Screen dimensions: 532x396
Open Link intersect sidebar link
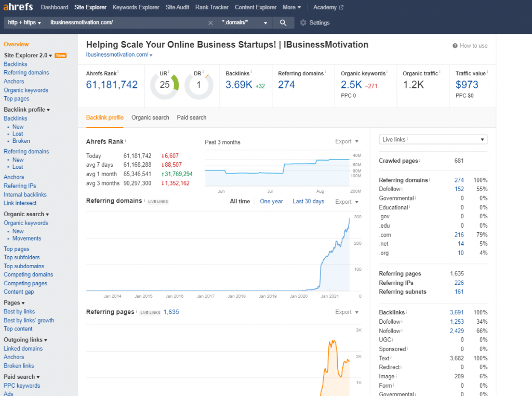tap(20, 203)
